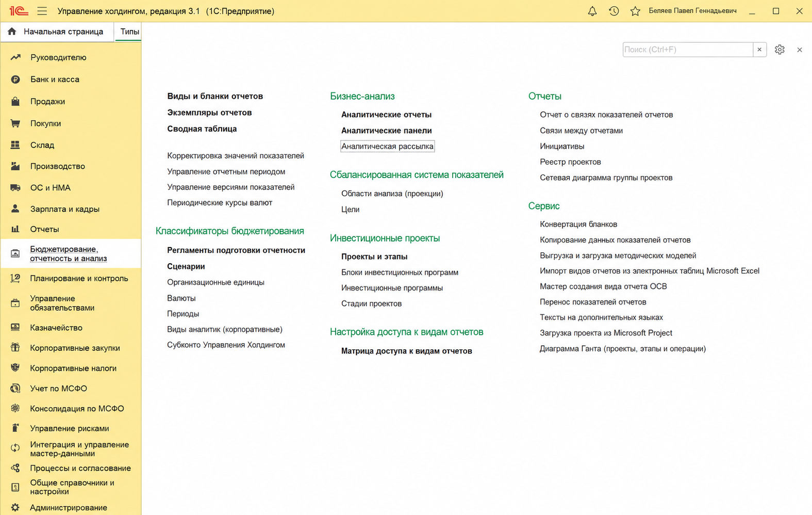
Task: Open Проекты и этапы
Action: (374, 256)
